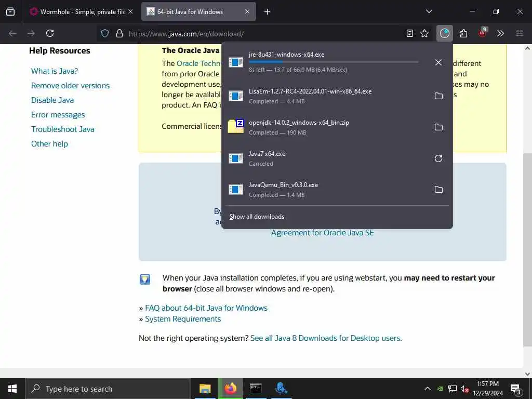The width and height of the screenshot is (532, 399).
Task: Toggle reader view icon in address bar
Action: point(410,33)
